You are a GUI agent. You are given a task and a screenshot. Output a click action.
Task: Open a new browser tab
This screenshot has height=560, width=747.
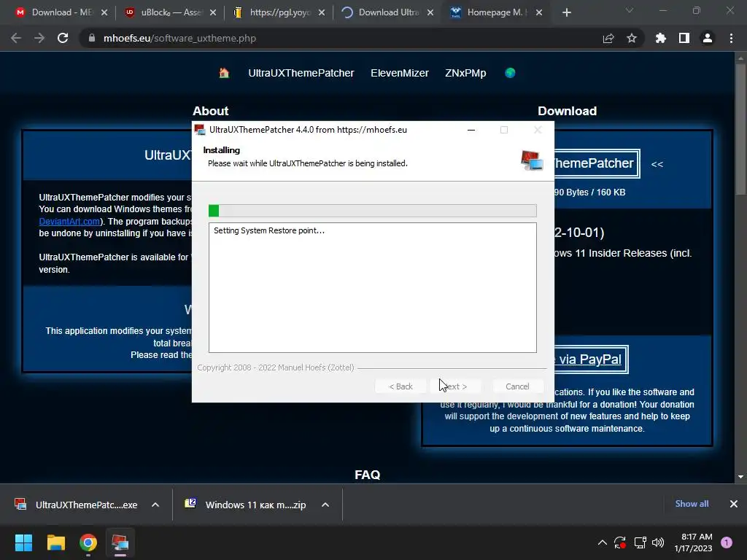tap(566, 13)
